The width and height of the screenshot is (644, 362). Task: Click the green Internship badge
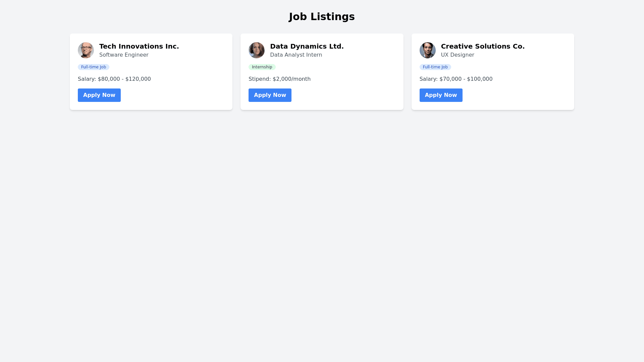(262, 67)
